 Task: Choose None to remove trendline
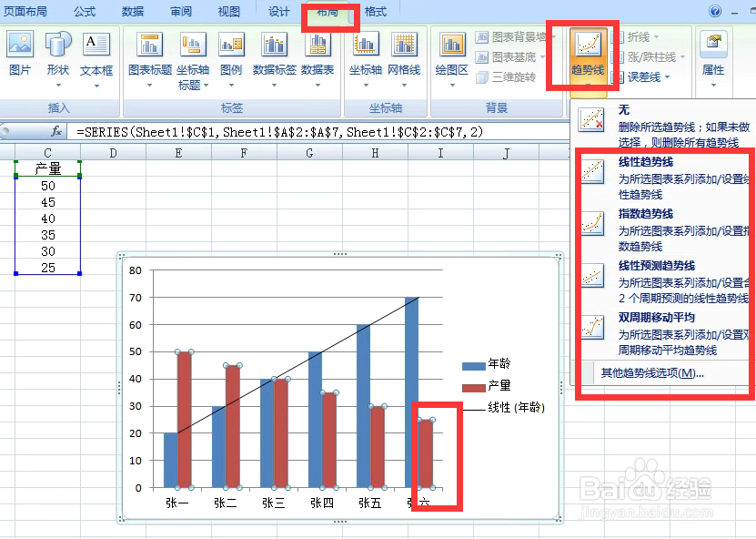click(x=663, y=126)
